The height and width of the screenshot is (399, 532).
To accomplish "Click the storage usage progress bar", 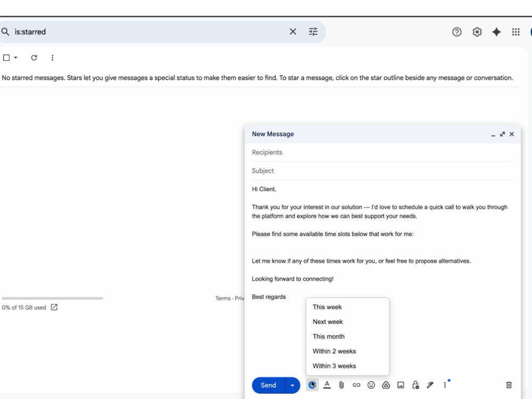I will coord(52,298).
